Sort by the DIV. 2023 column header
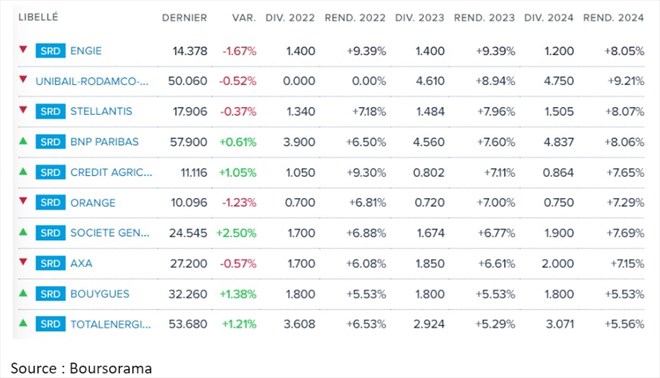 coord(419,18)
